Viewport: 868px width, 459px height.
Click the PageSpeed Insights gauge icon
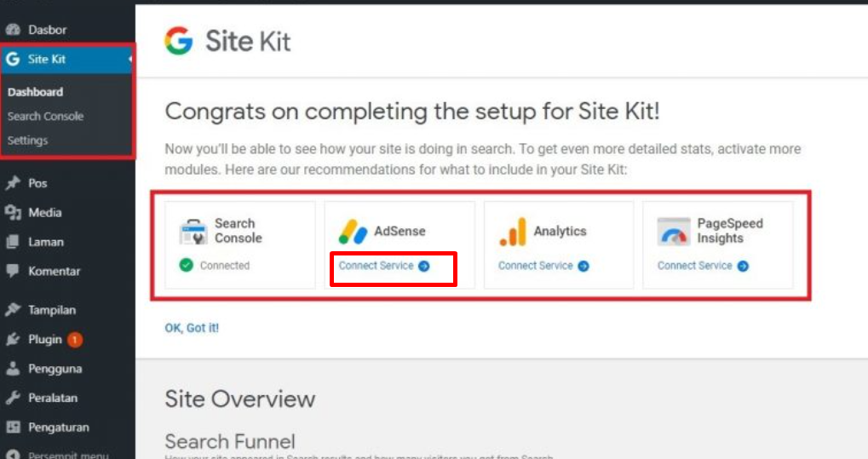[x=673, y=232]
